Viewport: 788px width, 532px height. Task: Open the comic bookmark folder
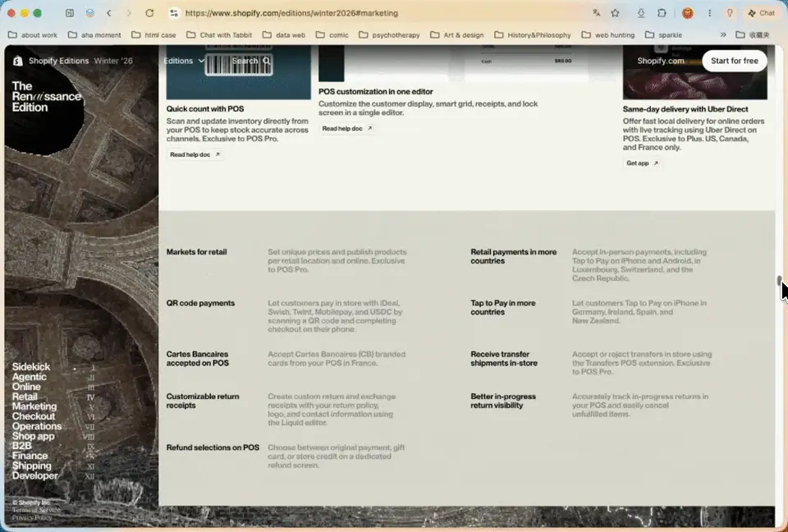(332, 34)
